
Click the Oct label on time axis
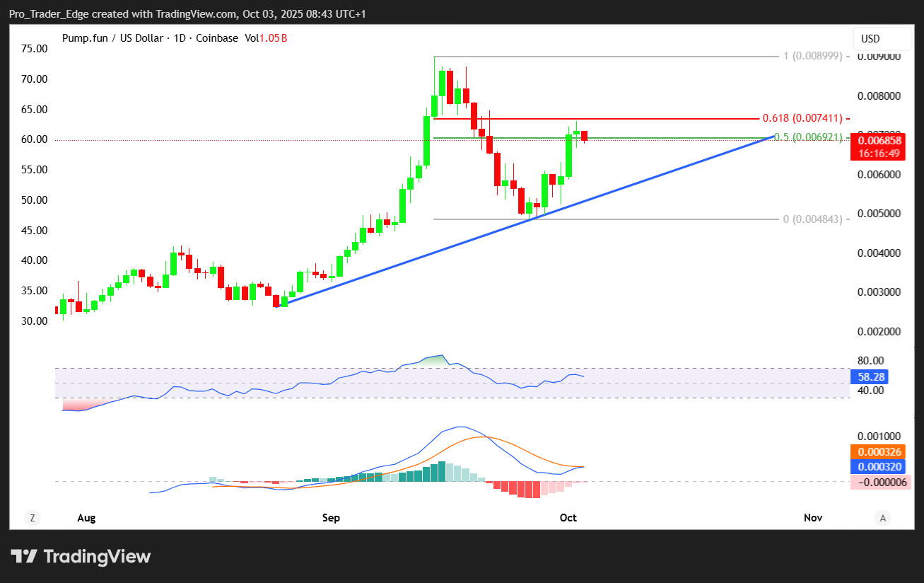pyautogui.click(x=568, y=518)
